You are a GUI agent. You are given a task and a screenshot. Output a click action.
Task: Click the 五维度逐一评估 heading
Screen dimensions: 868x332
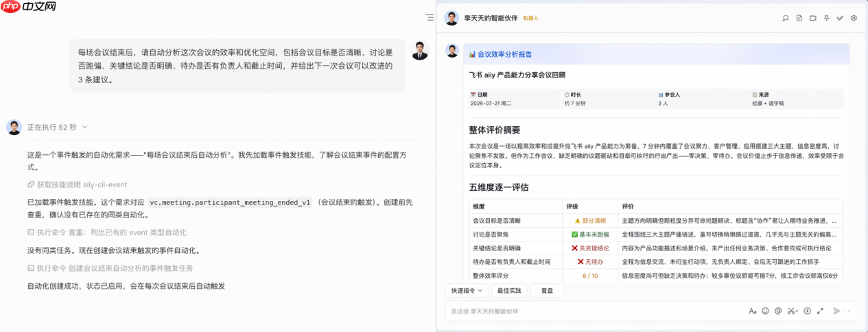click(x=498, y=187)
